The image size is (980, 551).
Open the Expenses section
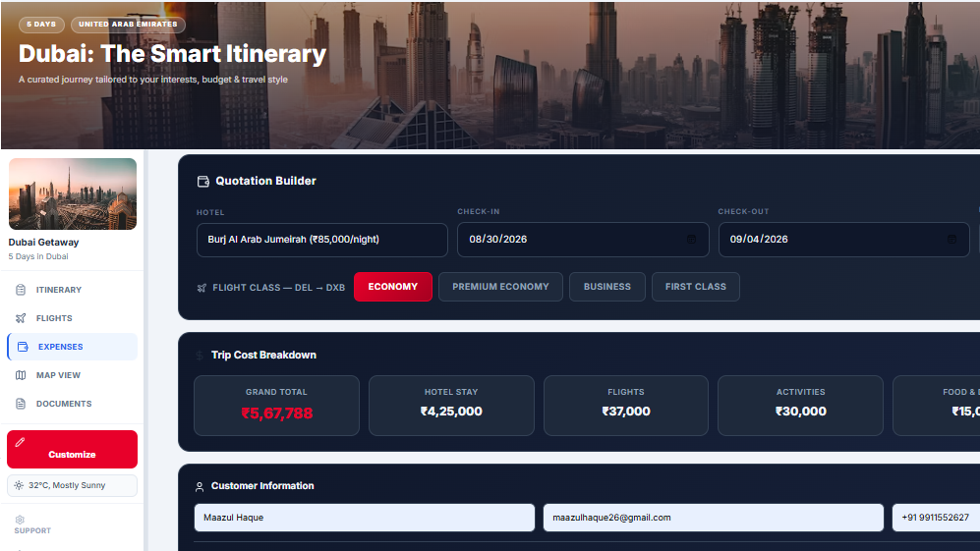tap(73, 347)
